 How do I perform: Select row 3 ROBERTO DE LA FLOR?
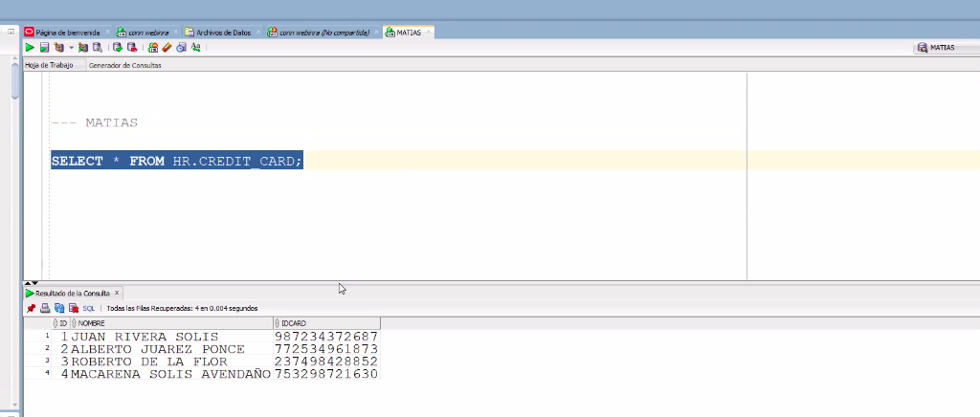click(145, 362)
